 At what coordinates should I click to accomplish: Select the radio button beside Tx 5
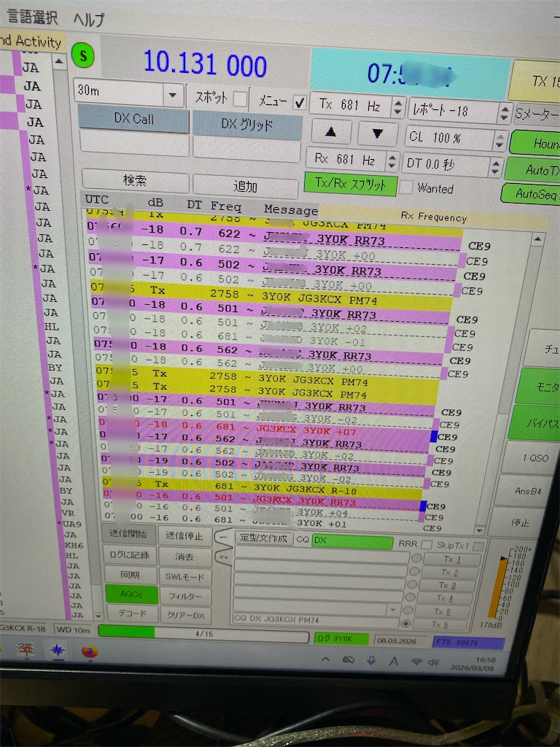408,611
